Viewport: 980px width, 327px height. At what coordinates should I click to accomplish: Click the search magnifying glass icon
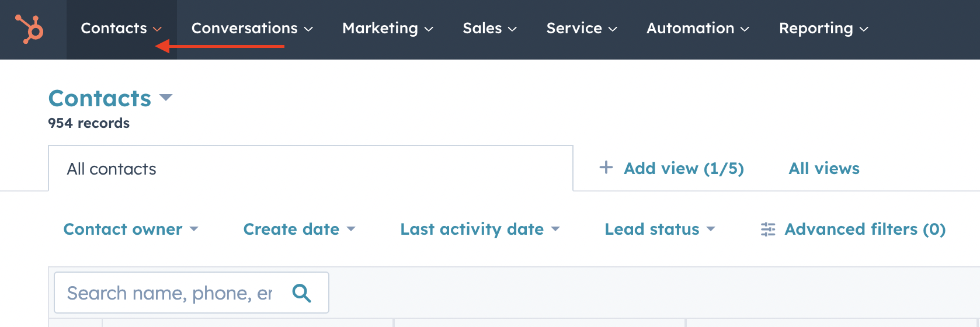pos(301,293)
